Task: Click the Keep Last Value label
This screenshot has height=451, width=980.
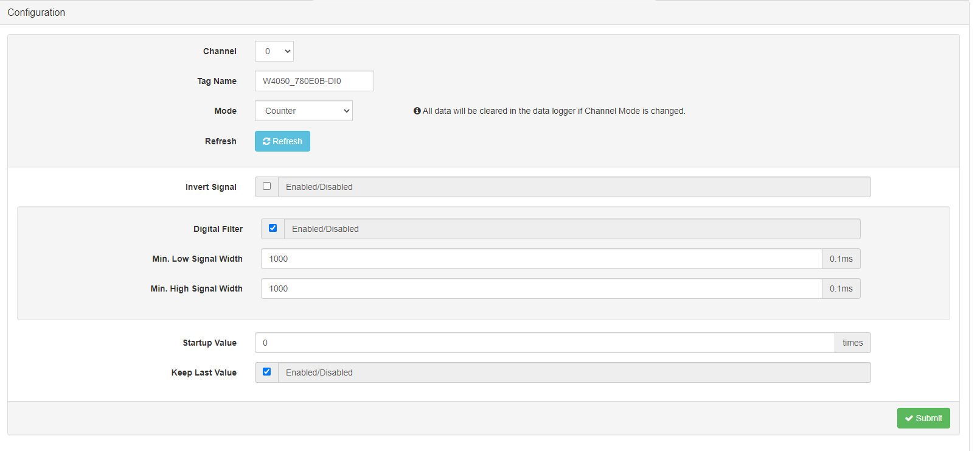Action: tap(204, 372)
